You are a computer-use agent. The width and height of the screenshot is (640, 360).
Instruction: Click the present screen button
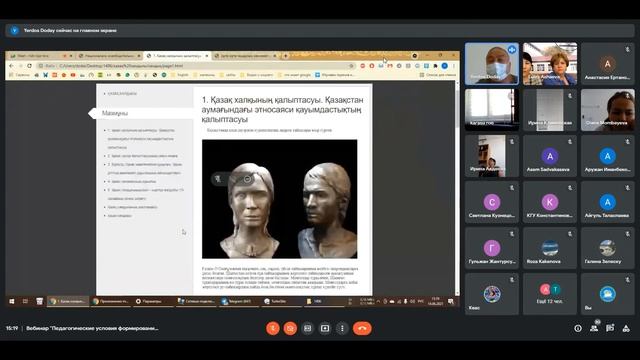(325, 328)
